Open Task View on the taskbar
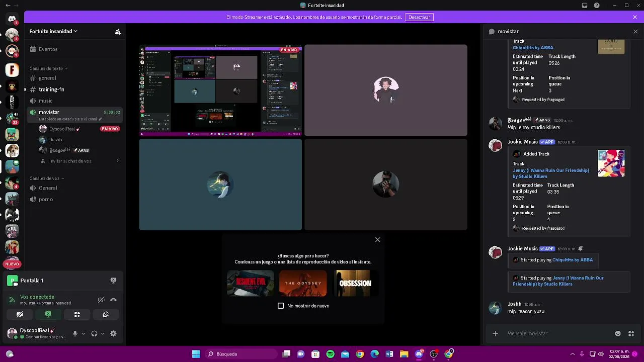 click(286, 354)
